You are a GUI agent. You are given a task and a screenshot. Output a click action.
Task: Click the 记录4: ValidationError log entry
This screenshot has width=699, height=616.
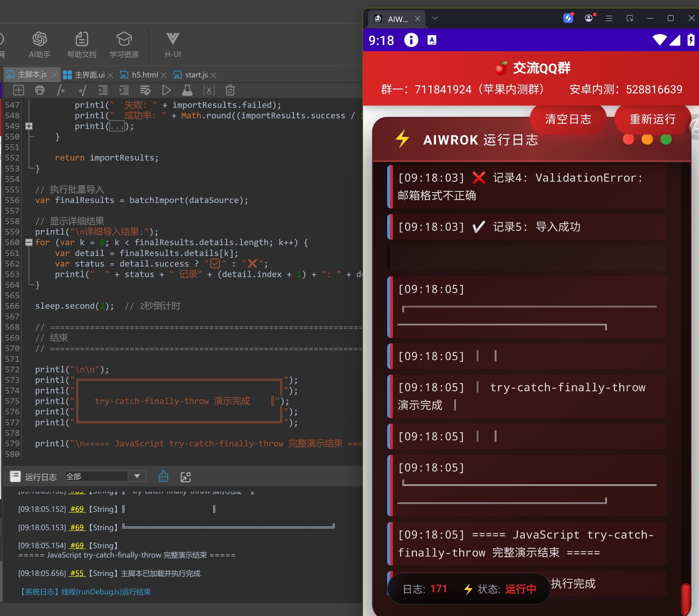coord(527,187)
